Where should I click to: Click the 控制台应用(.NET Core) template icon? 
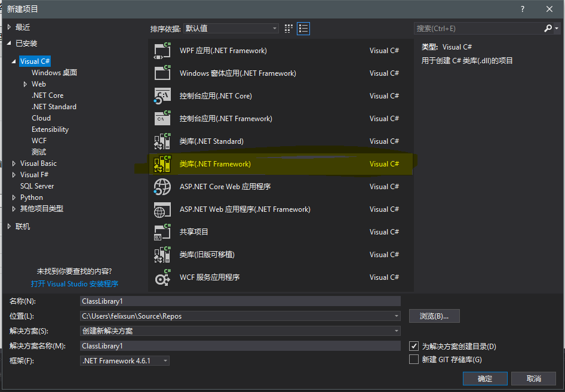[x=162, y=95]
